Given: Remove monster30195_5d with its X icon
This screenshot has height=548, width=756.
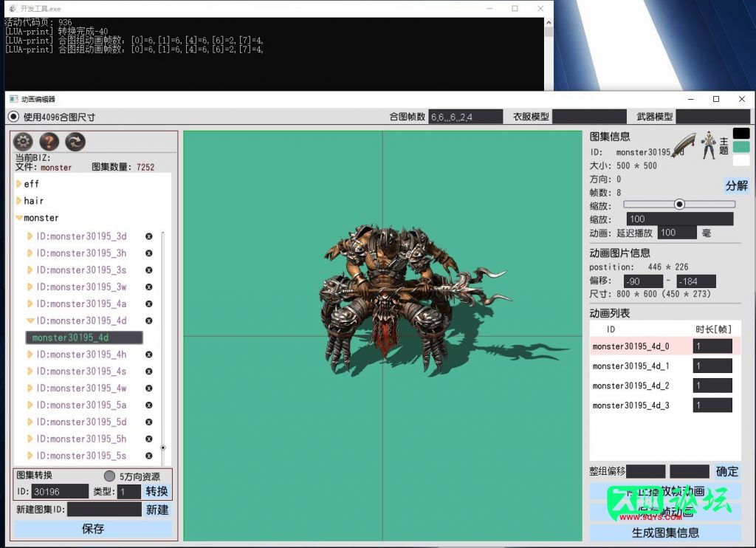Looking at the screenshot, I should pos(149,422).
